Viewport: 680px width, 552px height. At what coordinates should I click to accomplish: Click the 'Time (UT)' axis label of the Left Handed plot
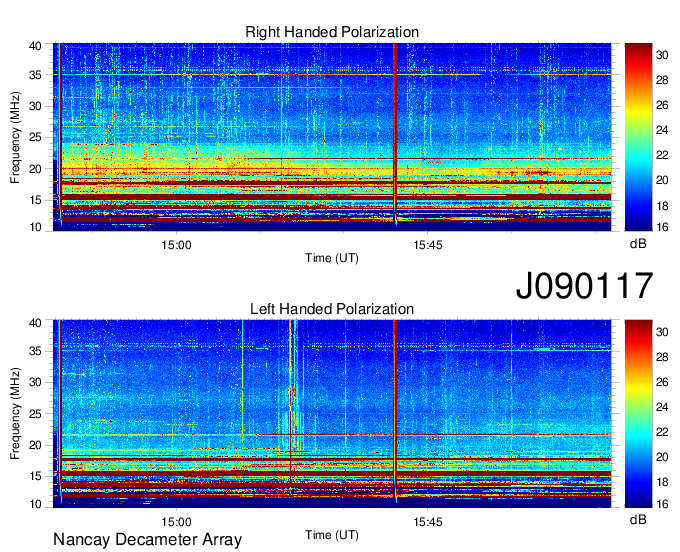tap(332, 535)
